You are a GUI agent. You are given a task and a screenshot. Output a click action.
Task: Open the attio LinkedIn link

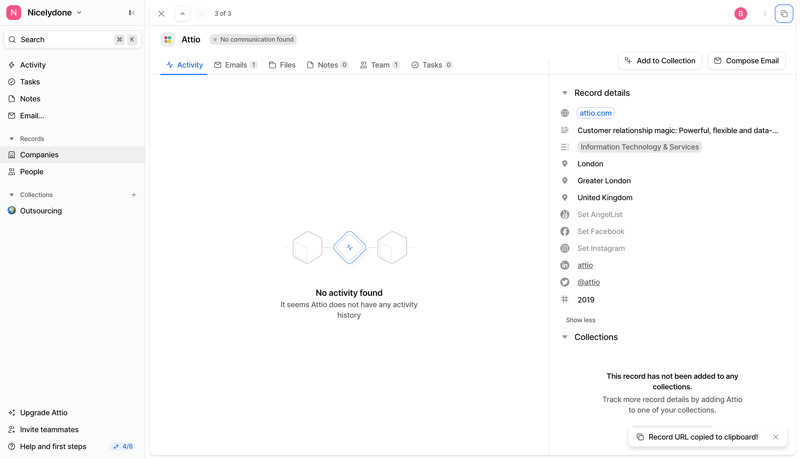(x=585, y=265)
